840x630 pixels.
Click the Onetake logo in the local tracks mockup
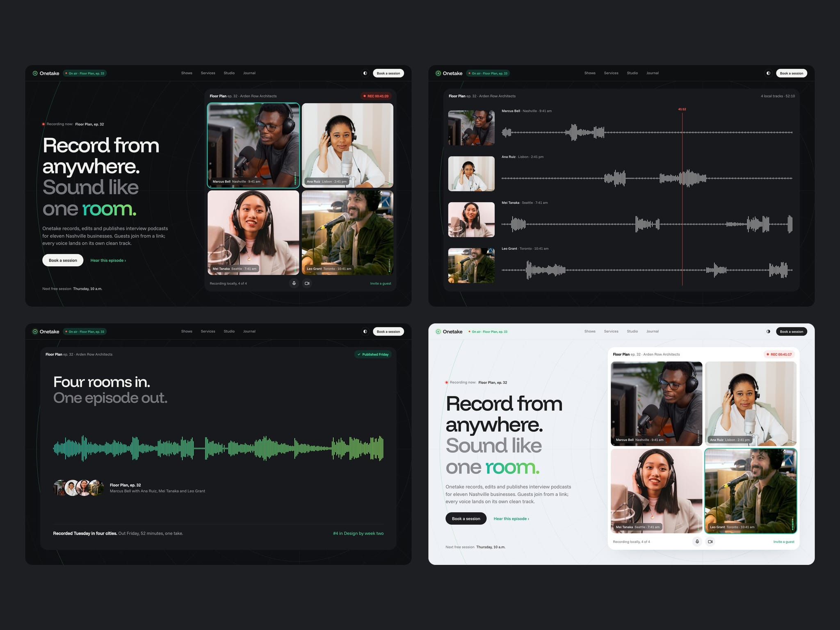(x=449, y=73)
